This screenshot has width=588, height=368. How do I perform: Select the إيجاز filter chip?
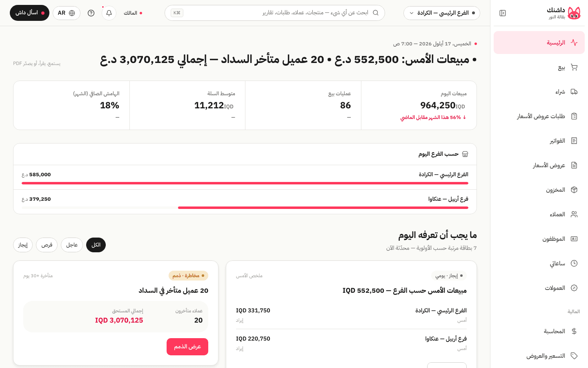[x=23, y=245]
